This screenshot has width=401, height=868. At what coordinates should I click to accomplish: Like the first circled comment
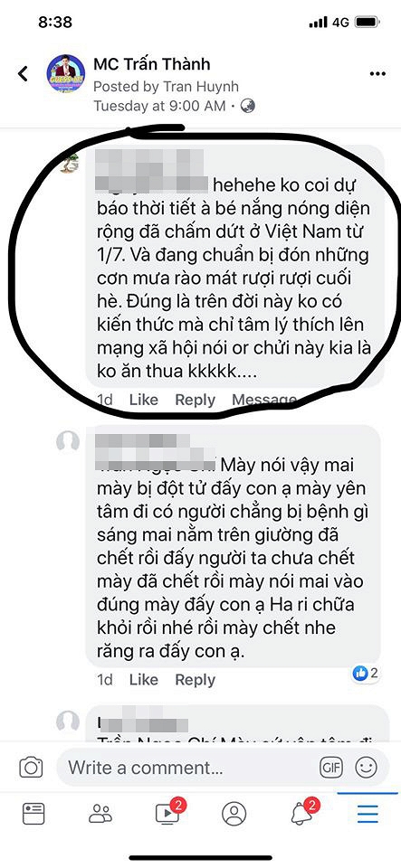click(143, 400)
